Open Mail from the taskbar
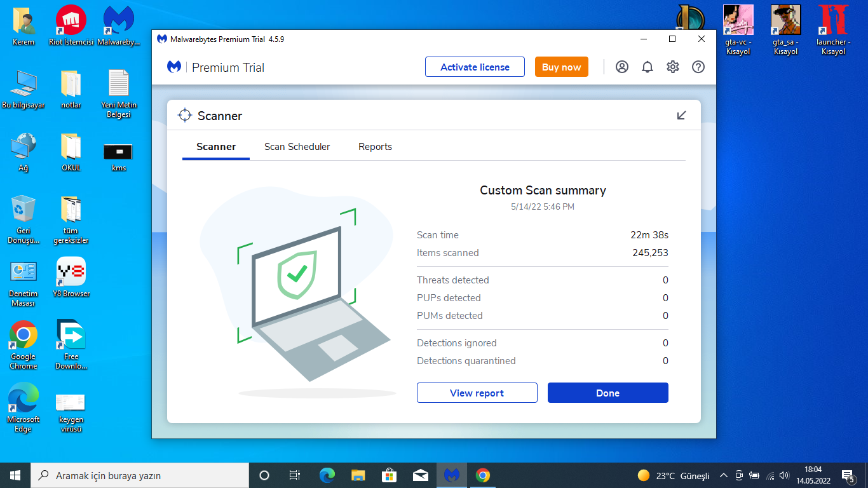868x488 pixels. (420, 475)
